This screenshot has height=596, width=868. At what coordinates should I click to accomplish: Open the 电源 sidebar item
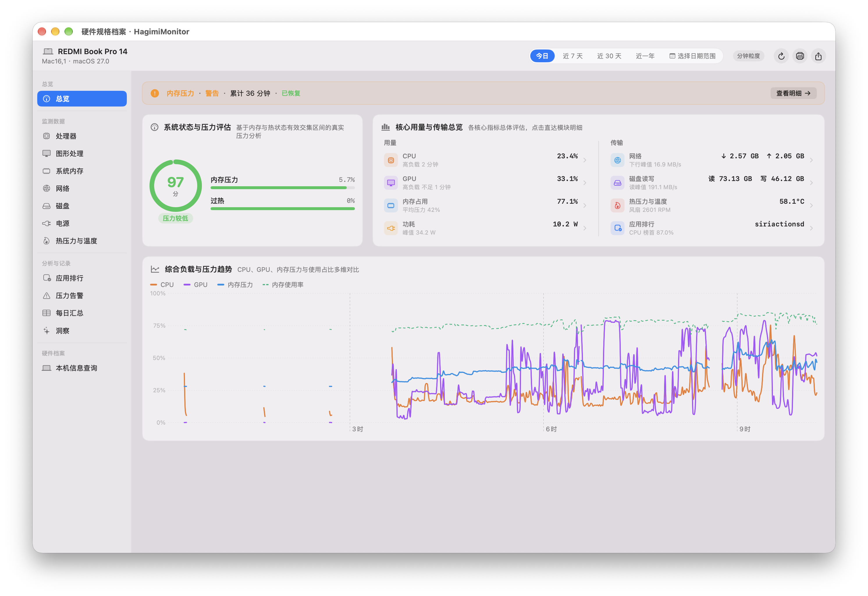pos(82,223)
